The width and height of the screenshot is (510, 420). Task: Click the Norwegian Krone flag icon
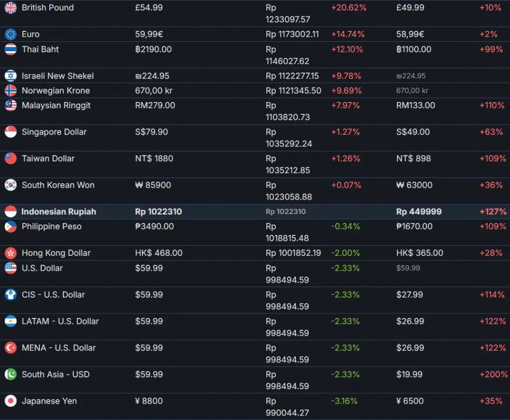[x=10, y=91]
